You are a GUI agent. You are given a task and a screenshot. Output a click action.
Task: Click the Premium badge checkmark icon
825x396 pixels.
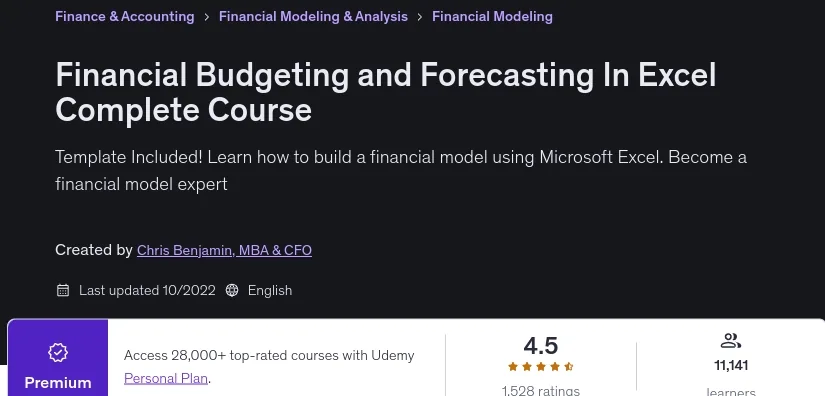click(x=58, y=352)
